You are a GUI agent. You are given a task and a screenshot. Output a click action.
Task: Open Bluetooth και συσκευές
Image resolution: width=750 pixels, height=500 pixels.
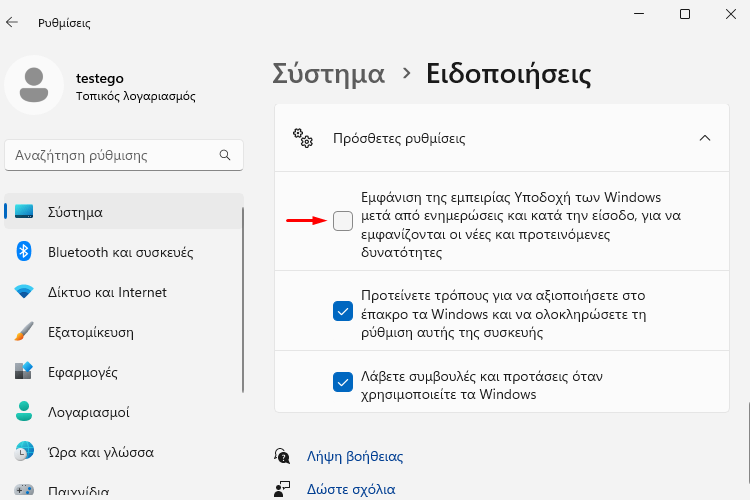pos(124,252)
